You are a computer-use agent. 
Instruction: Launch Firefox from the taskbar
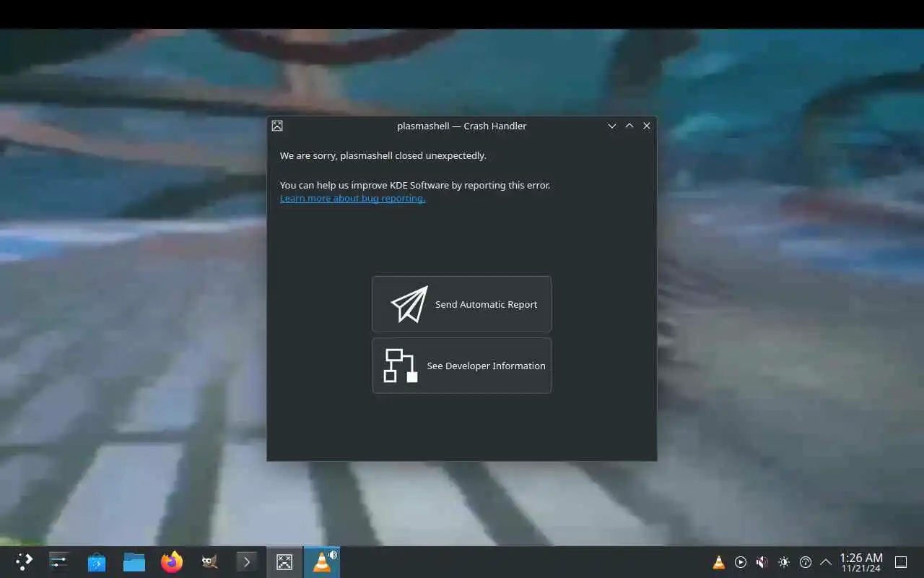click(x=172, y=562)
